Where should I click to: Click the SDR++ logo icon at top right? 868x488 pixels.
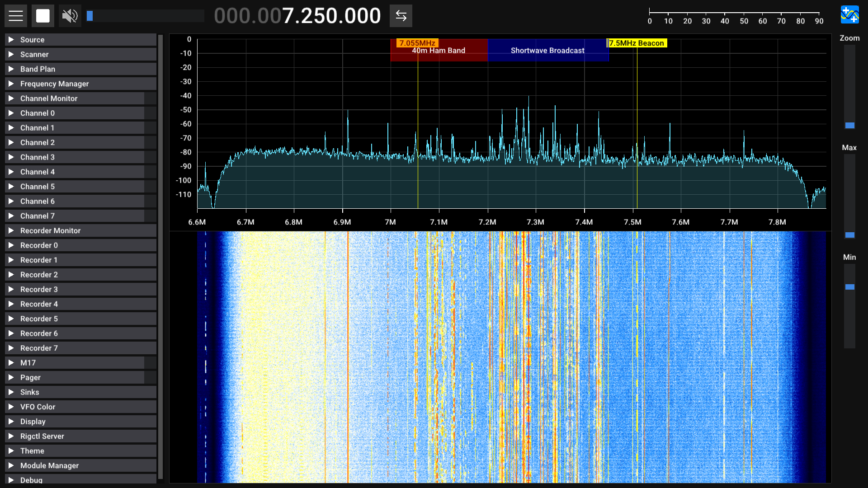pyautogui.click(x=849, y=15)
